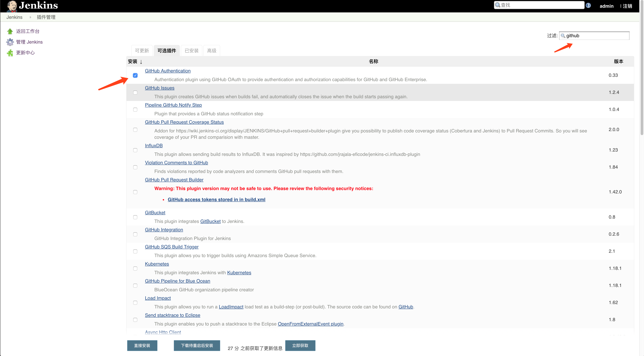Enable the GitHub Authentication plugin checkbox

click(135, 75)
